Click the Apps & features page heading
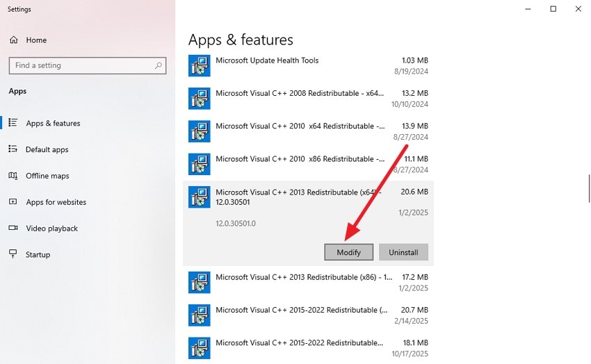 (241, 40)
